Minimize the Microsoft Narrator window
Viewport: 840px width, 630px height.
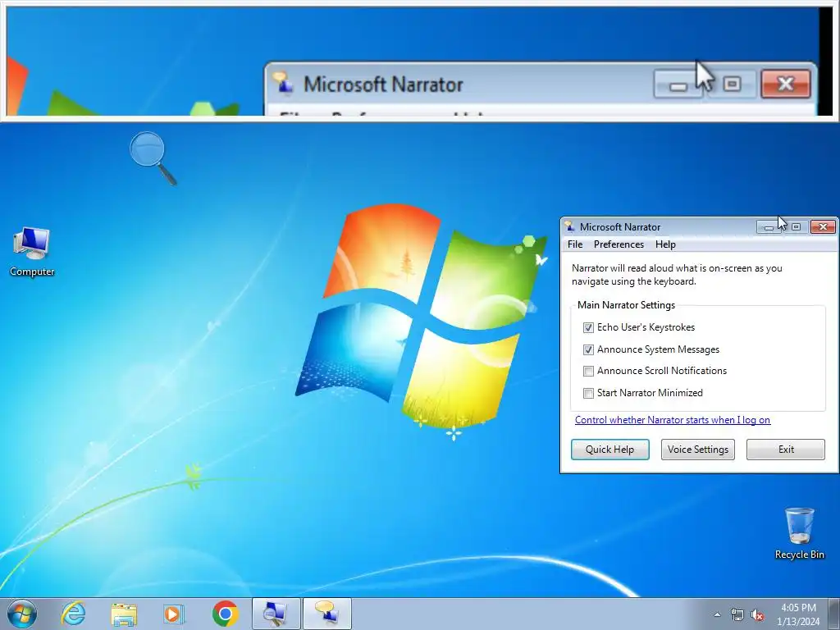pyautogui.click(x=769, y=227)
